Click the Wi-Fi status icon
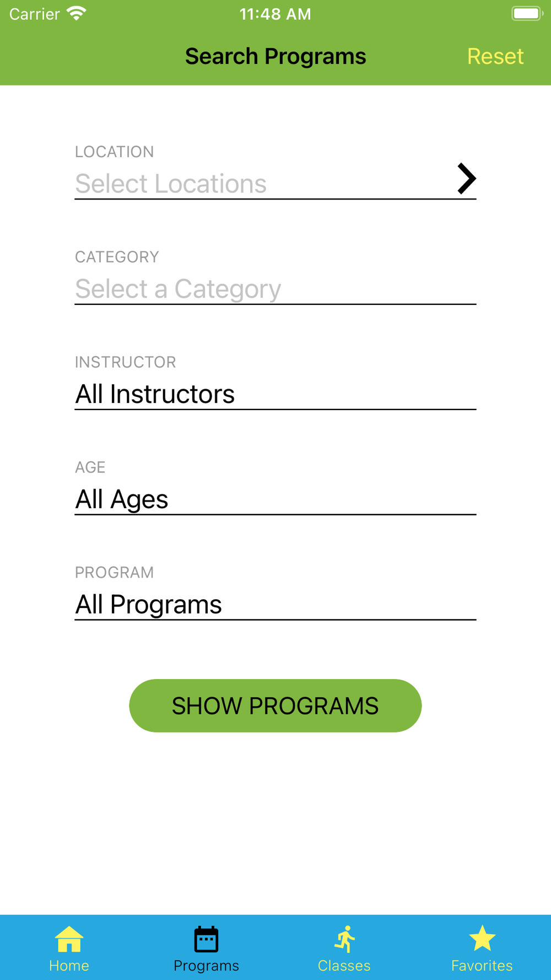This screenshot has width=551, height=980. click(77, 13)
